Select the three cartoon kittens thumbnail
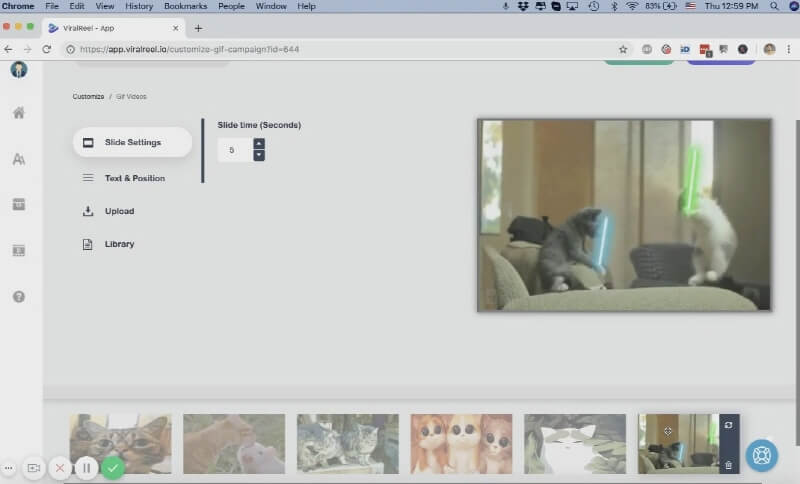The width and height of the screenshot is (800, 484). pyautogui.click(x=461, y=444)
